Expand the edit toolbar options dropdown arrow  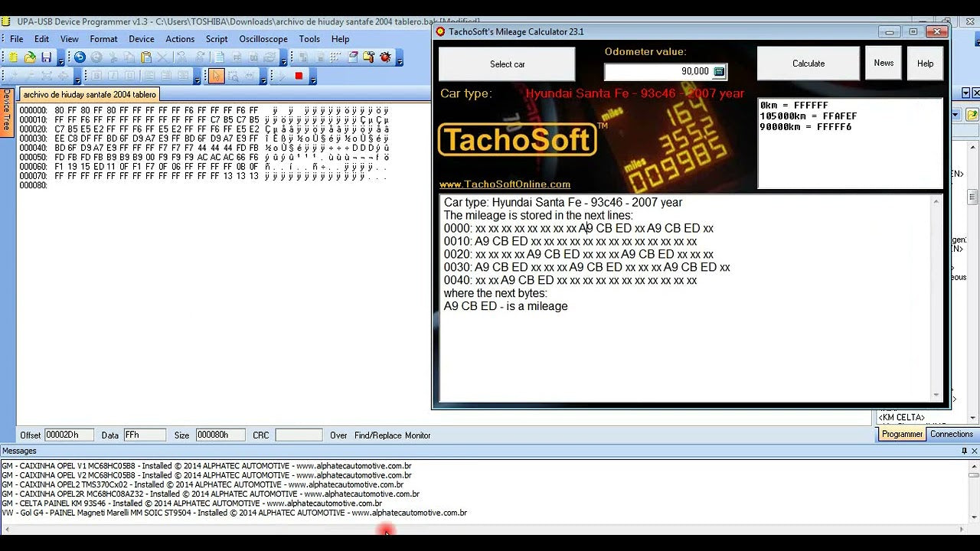point(284,60)
